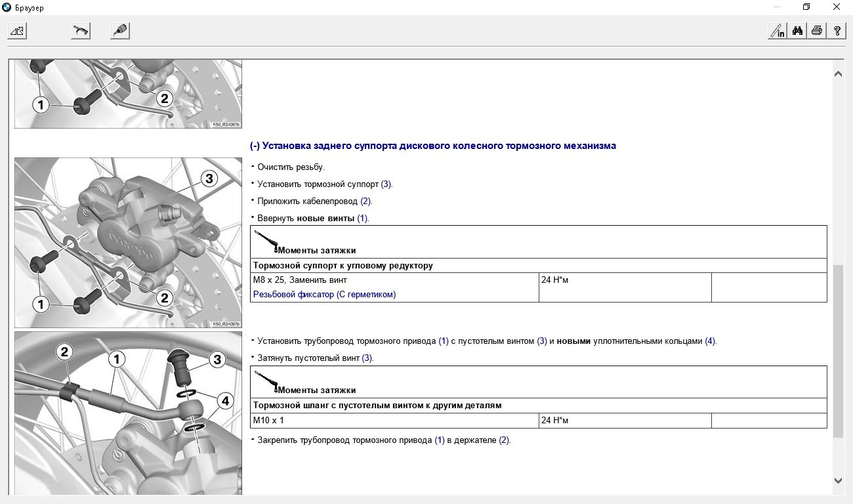The image size is (853, 504).
Task: Click the rear caliper installation heading
Action: 433,146
